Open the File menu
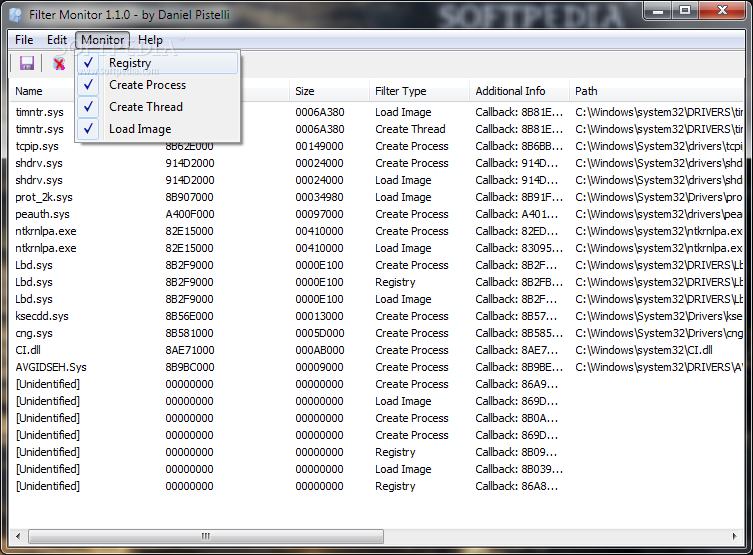 coord(24,40)
